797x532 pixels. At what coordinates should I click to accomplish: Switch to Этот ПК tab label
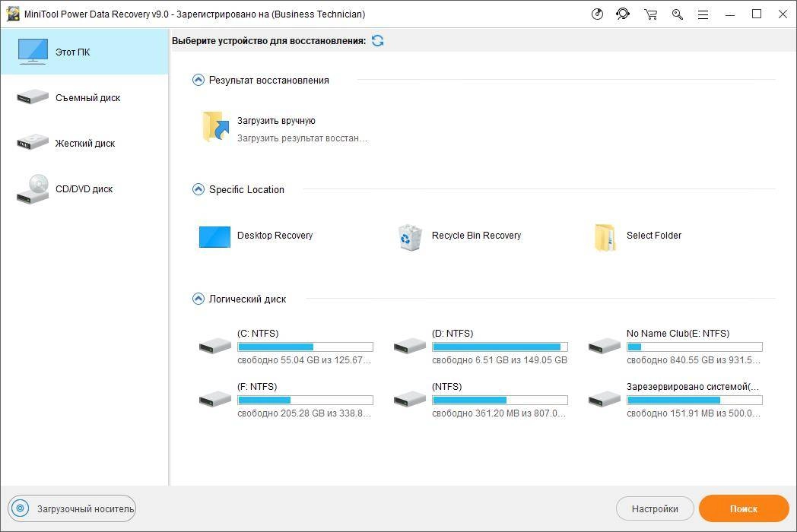click(73, 52)
